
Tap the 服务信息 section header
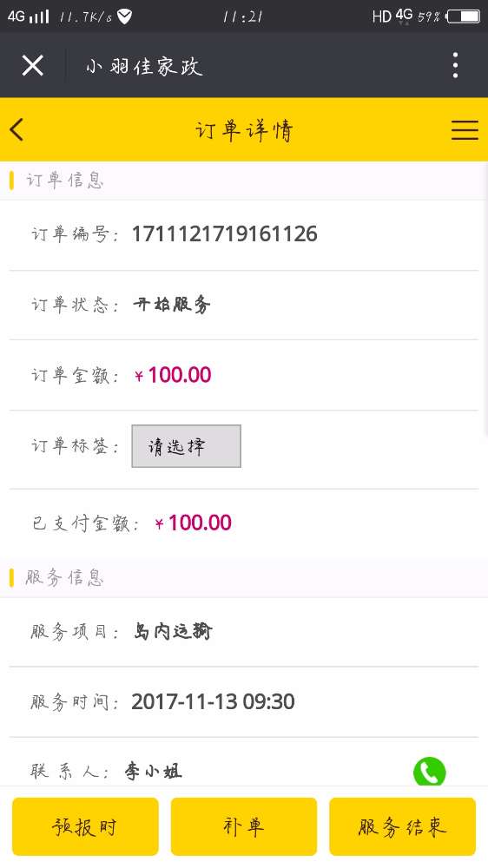tap(65, 578)
